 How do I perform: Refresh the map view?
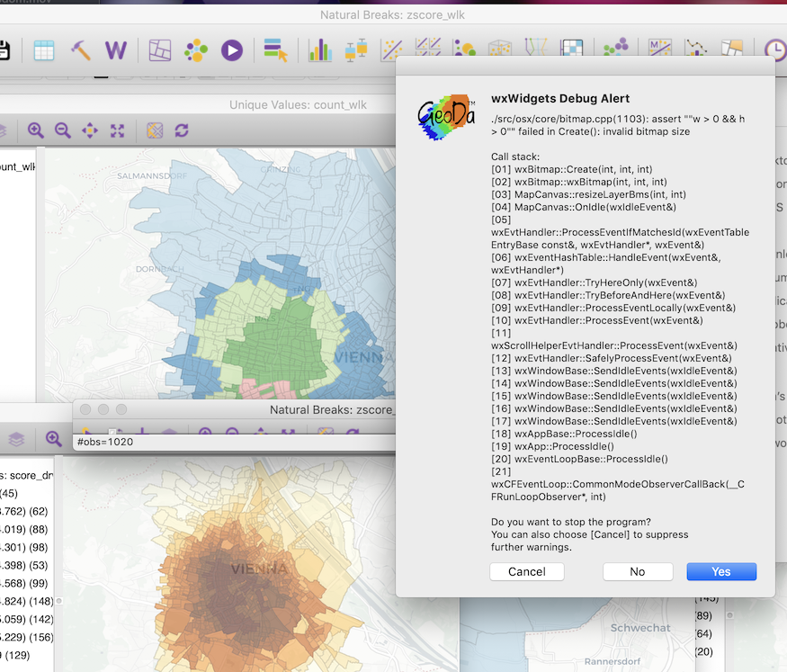pos(182,130)
